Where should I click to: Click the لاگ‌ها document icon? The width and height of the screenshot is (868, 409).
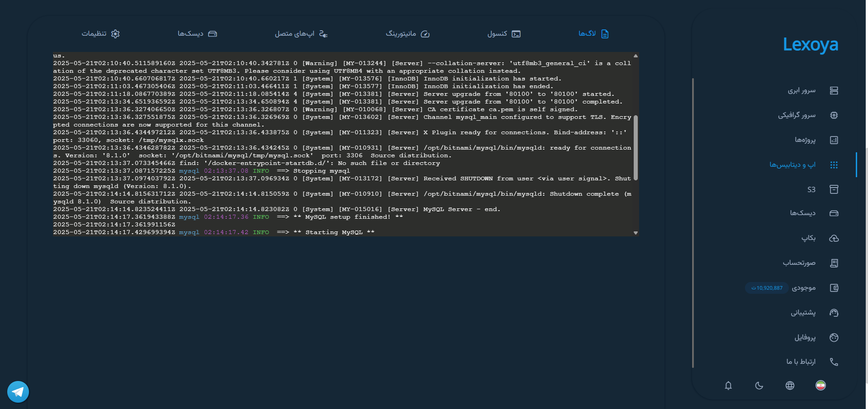coord(605,34)
